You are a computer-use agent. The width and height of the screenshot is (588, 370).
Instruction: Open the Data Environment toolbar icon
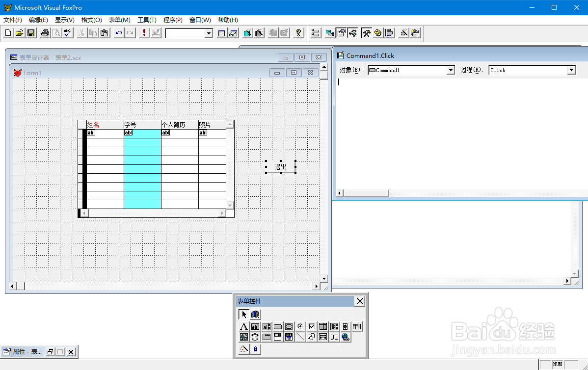(330, 33)
